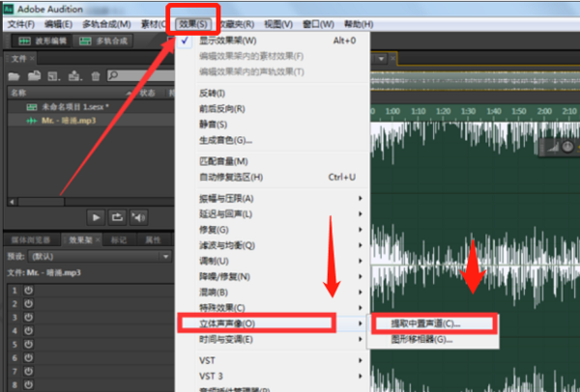The height and width of the screenshot is (392, 580).
Task: Open the 立体声声像(O) submenu item
Action: tap(273, 323)
